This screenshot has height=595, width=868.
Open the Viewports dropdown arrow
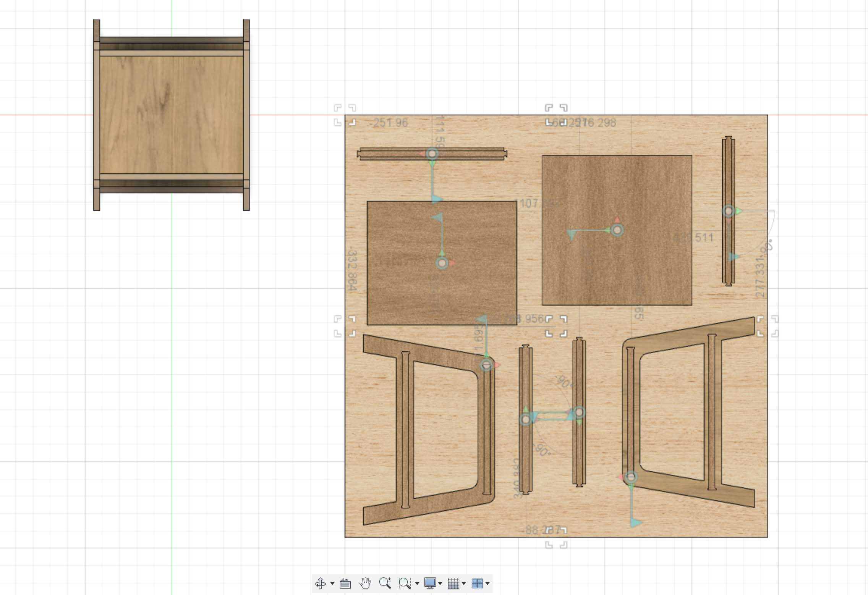point(487,584)
